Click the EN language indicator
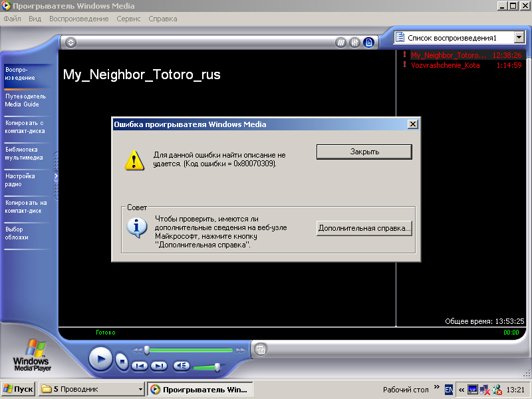532x399 pixels. 449,390
